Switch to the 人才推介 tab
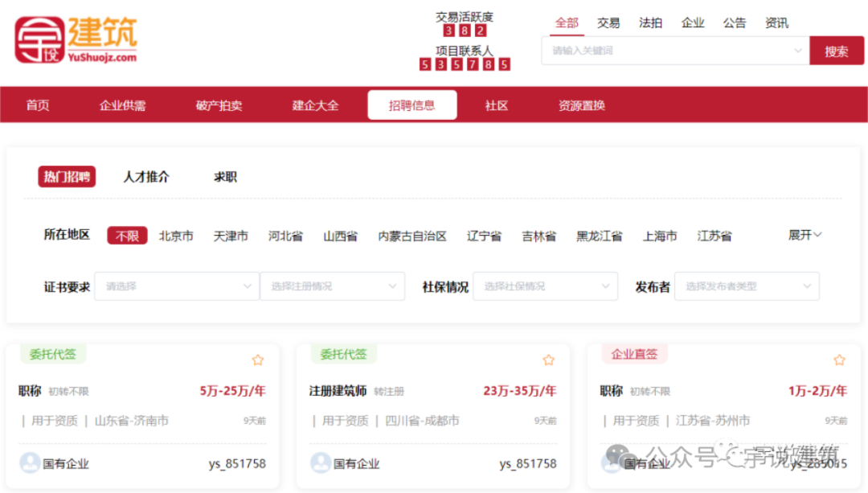The width and height of the screenshot is (868, 493). (x=146, y=177)
